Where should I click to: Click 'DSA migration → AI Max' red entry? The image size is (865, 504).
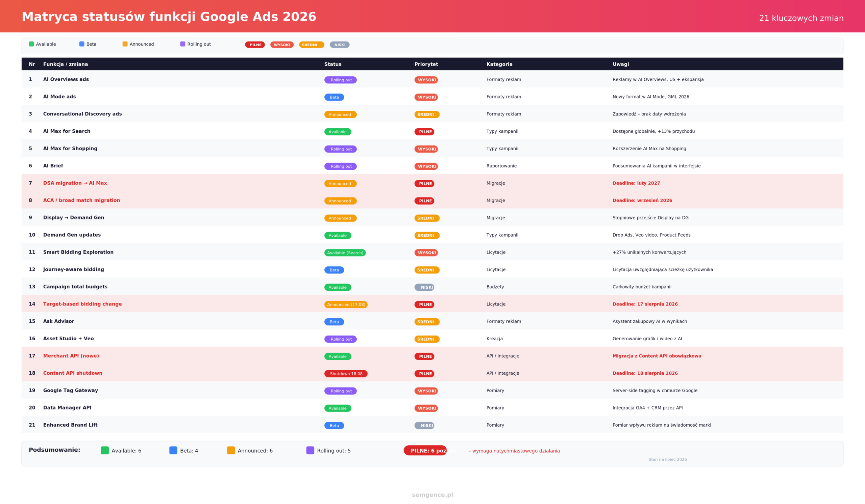tap(75, 183)
